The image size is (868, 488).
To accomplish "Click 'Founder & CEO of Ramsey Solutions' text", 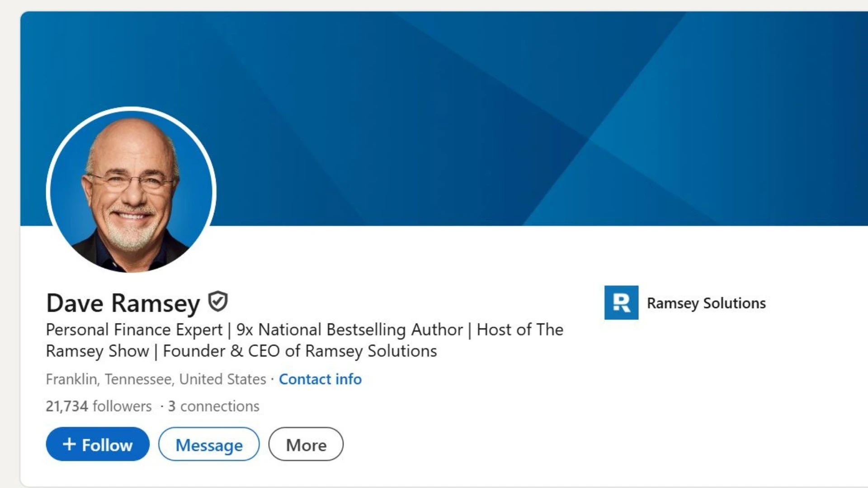I will tap(300, 351).
